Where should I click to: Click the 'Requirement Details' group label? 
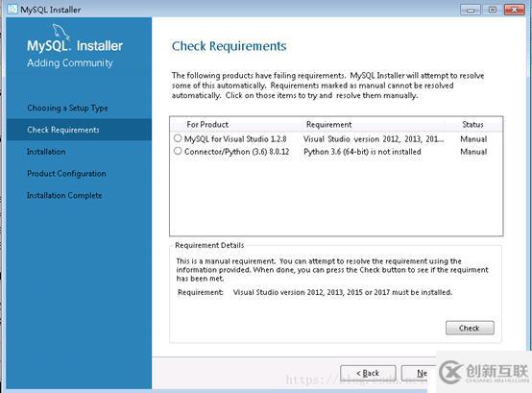coord(209,245)
